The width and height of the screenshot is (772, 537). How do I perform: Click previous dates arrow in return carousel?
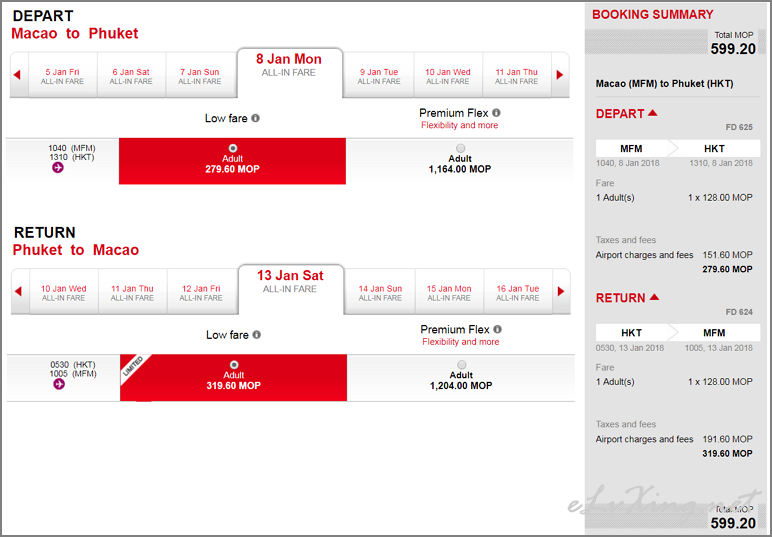tap(17, 292)
